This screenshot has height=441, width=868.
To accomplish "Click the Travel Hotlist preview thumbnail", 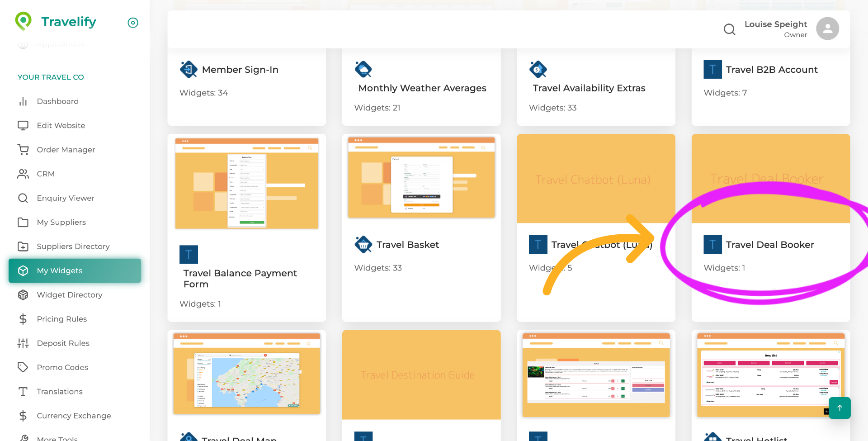I will (771, 375).
